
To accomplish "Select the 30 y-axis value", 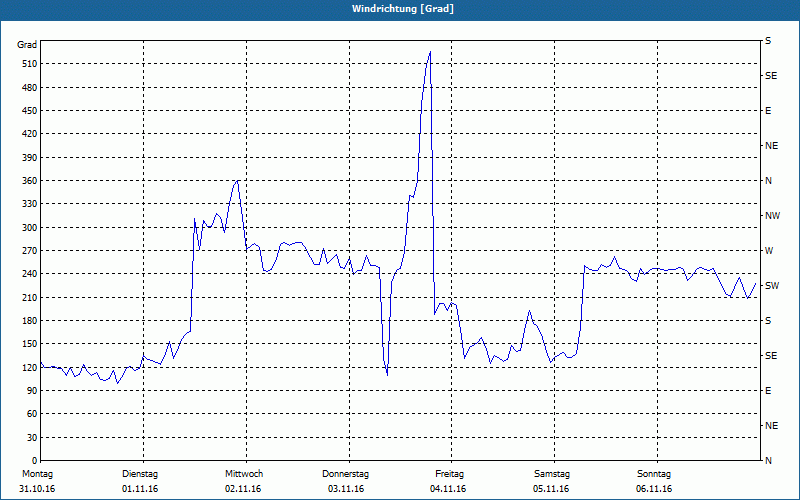I will (32, 437).
